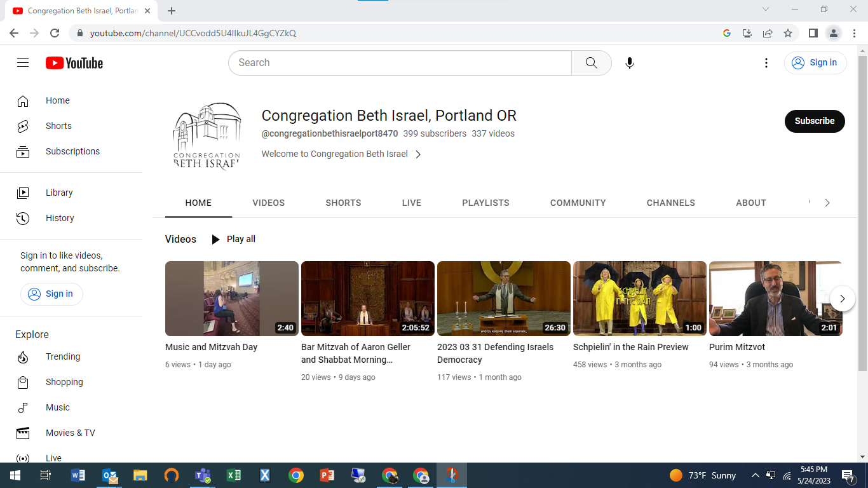868x488 pixels.
Task: Open the Chrome three-dot menu
Action: (x=853, y=33)
